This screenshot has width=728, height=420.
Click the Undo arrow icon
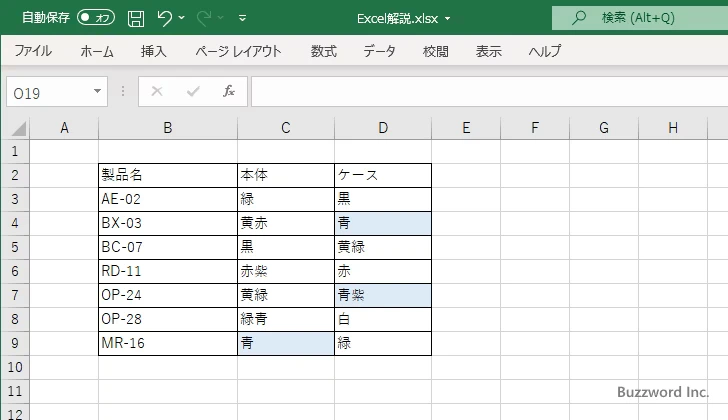point(164,18)
